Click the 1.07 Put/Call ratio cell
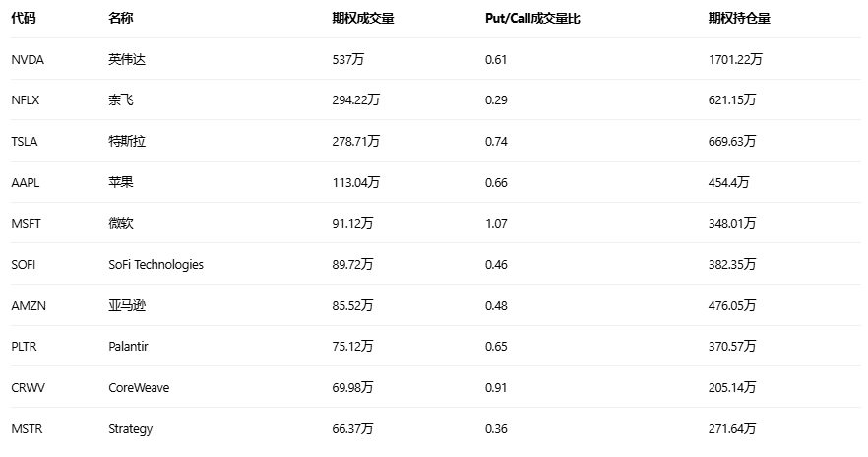 496,224
